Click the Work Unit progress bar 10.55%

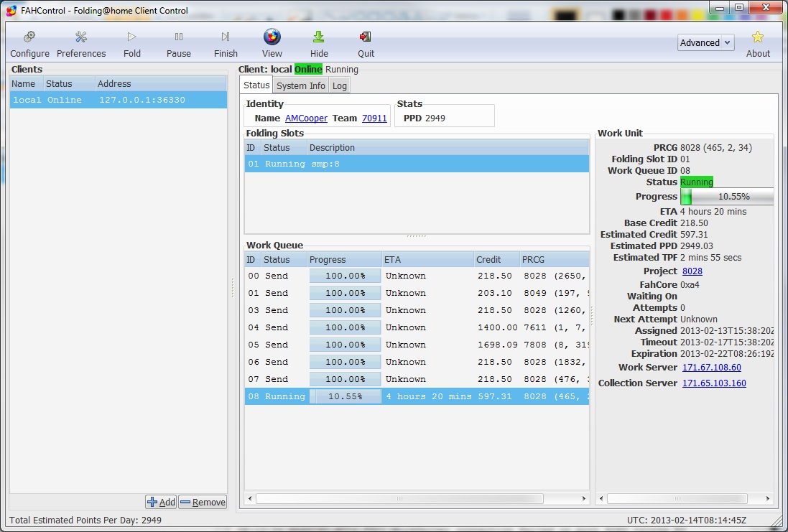(x=727, y=197)
